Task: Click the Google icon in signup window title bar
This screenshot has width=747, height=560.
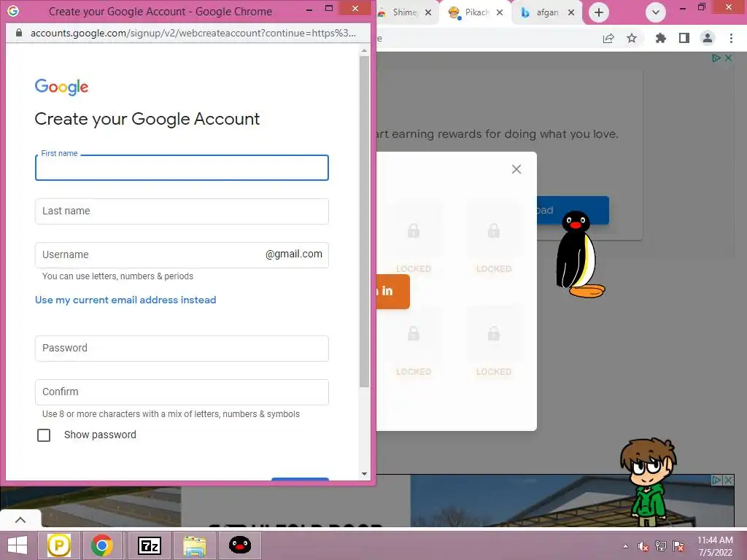Action: pyautogui.click(x=13, y=11)
